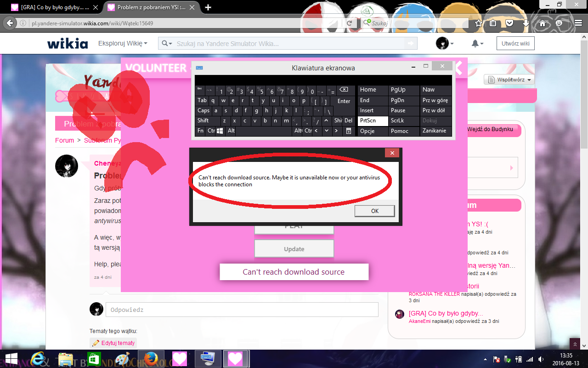Click the Utwórz wiki button
The width and height of the screenshot is (588, 368).
click(515, 44)
